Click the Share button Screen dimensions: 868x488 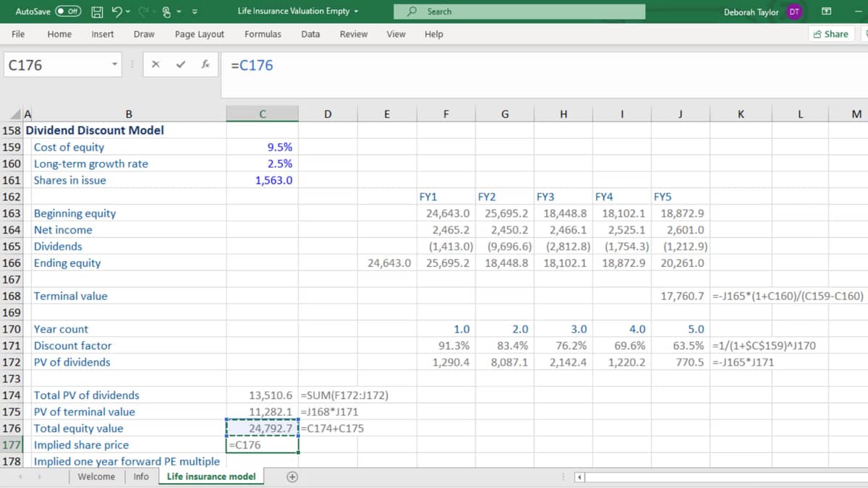(x=830, y=34)
